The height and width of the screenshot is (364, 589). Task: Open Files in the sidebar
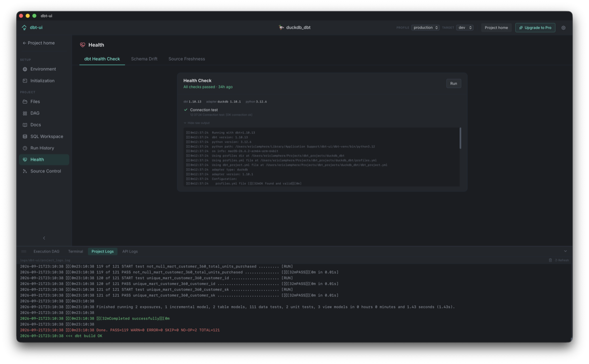tap(44, 102)
